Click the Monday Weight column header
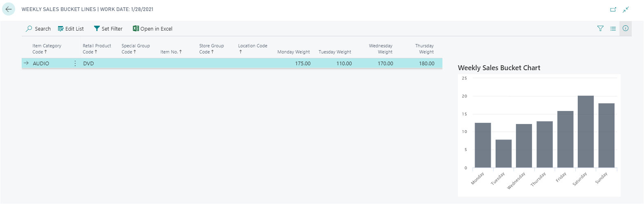The image size is (644, 204). pyautogui.click(x=293, y=52)
